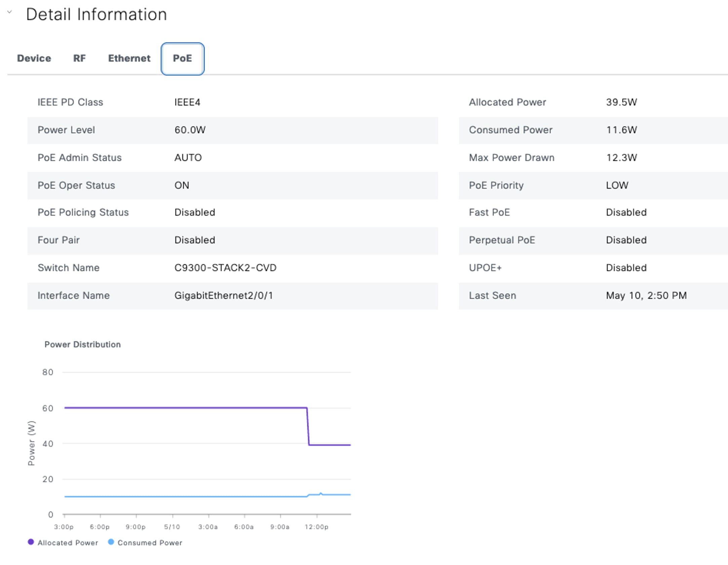Select the Ethernet tab
Viewport: 728px width, 565px height.
[129, 58]
